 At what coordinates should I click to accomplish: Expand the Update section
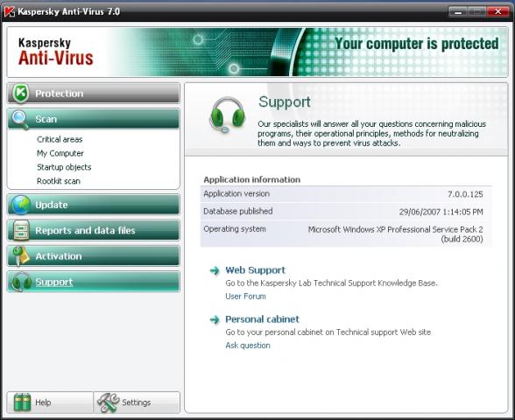click(93, 205)
